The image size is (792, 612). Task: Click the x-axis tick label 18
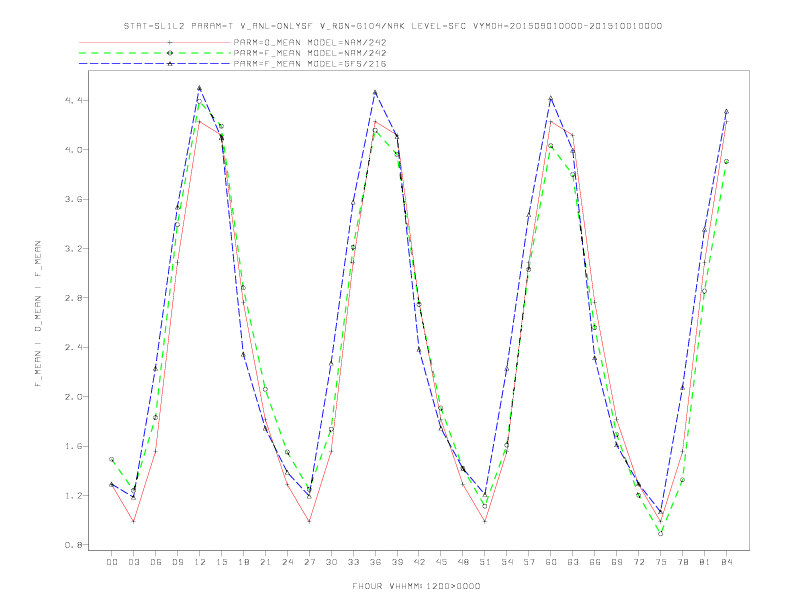click(x=243, y=562)
